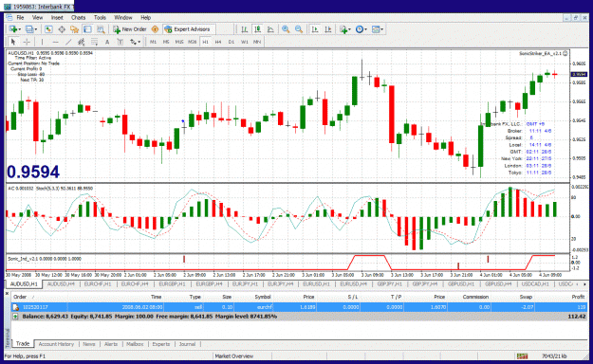Viewport: 593px width, 364px height.
Task: Open the Mailbox terminal tab
Action: [135, 344]
